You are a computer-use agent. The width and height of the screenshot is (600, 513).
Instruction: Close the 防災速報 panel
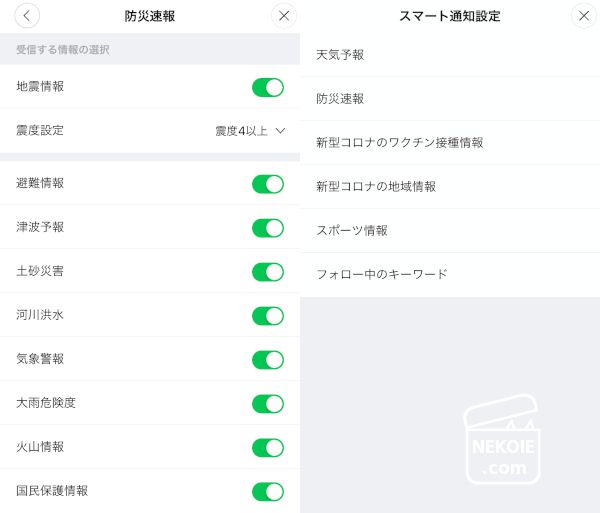coord(284,16)
